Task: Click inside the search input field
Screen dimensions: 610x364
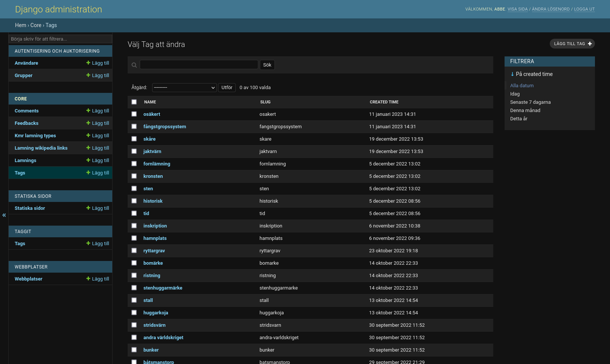Action: pos(199,64)
